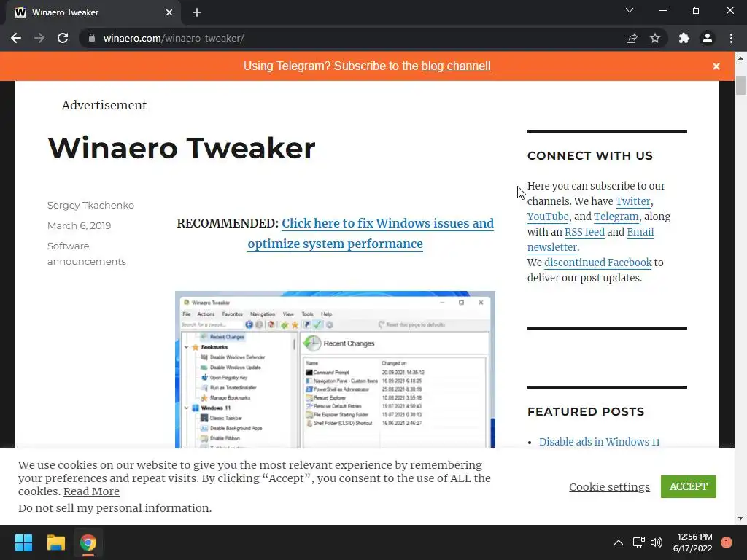Click the Advertisement label
747x560 pixels.
pos(104,105)
